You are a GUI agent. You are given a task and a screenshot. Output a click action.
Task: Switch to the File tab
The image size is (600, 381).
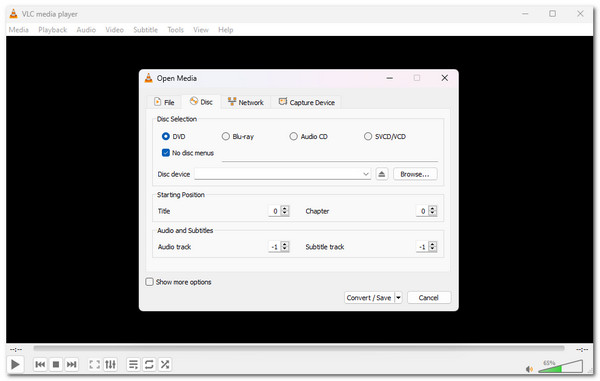pyautogui.click(x=164, y=102)
